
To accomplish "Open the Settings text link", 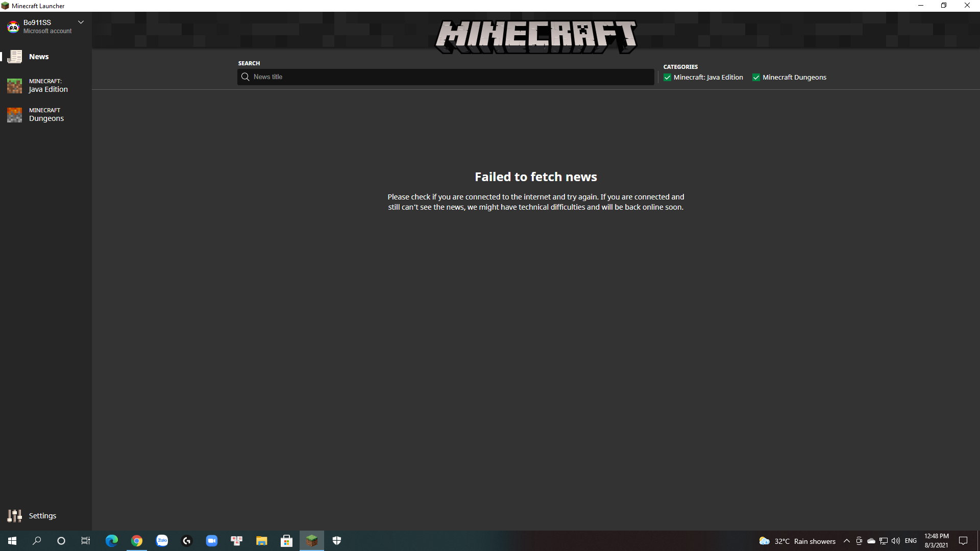I will [x=42, y=516].
